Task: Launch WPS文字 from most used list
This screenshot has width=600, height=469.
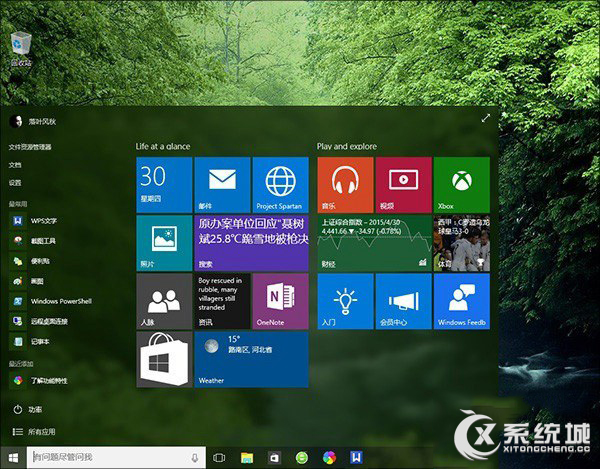Action: (33, 221)
